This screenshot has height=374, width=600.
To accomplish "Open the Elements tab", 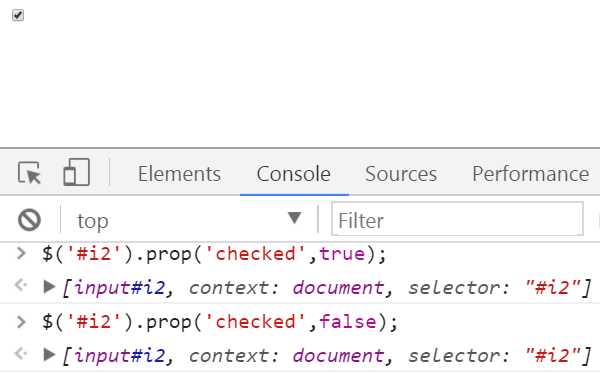I will 179,174.
